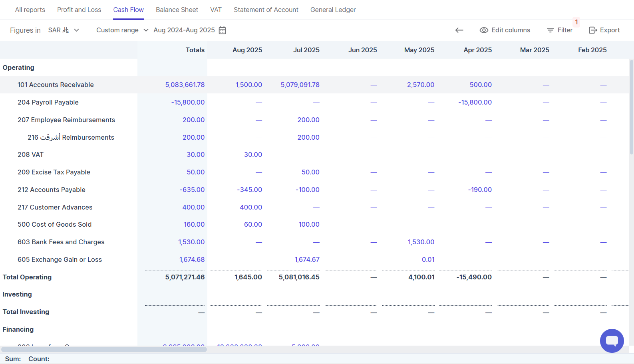Screen dimensions: 634x364
Task: Select the 212 Accounts Payable row
Action: point(52,190)
